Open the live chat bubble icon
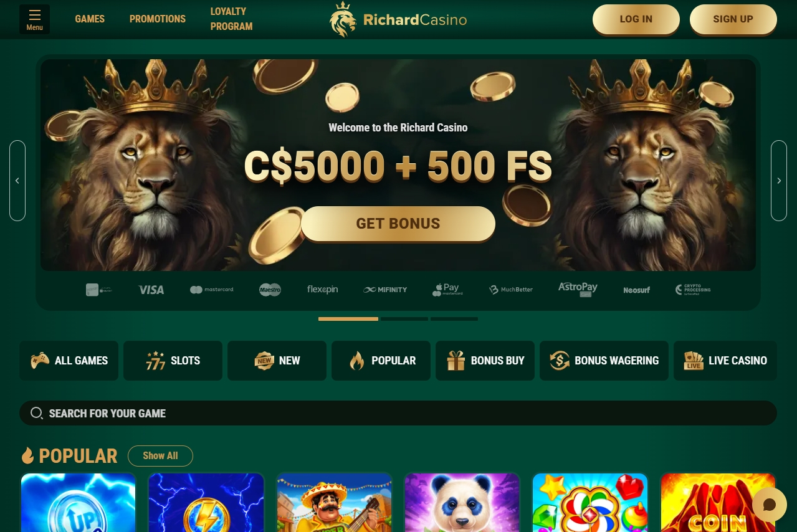Viewport: 797px width, 532px height. pos(770,505)
